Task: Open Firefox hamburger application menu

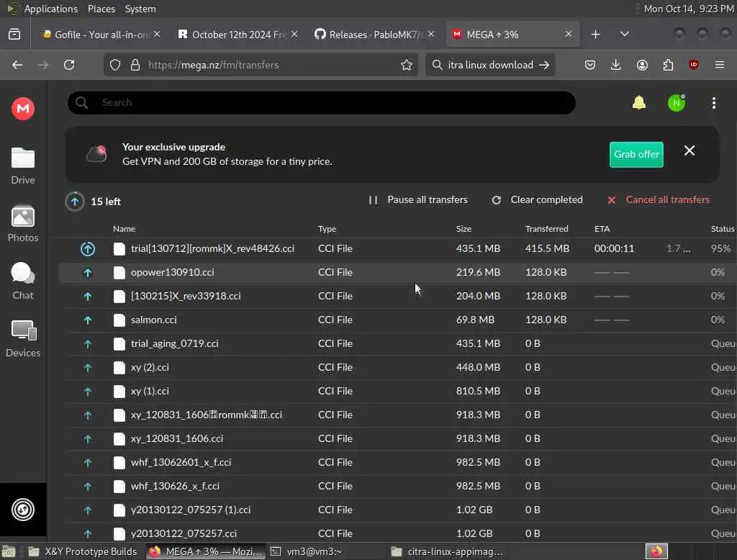Action: [720, 65]
